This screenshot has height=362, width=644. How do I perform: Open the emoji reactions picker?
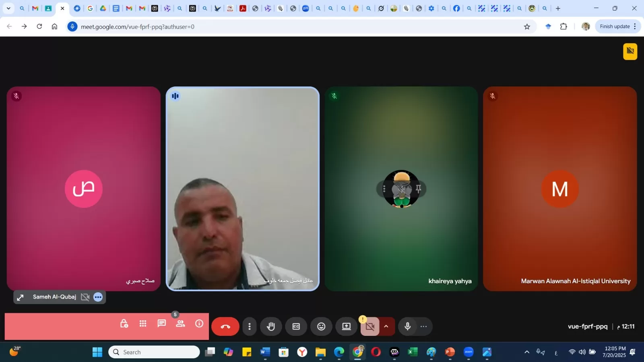[x=321, y=327]
